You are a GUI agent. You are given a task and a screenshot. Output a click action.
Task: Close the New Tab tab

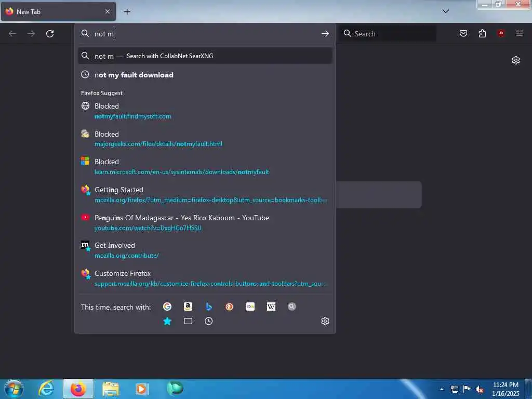click(x=107, y=11)
